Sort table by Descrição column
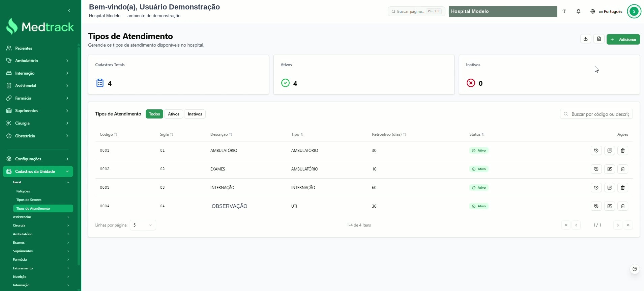644x291 pixels. [x=221, y=134]
